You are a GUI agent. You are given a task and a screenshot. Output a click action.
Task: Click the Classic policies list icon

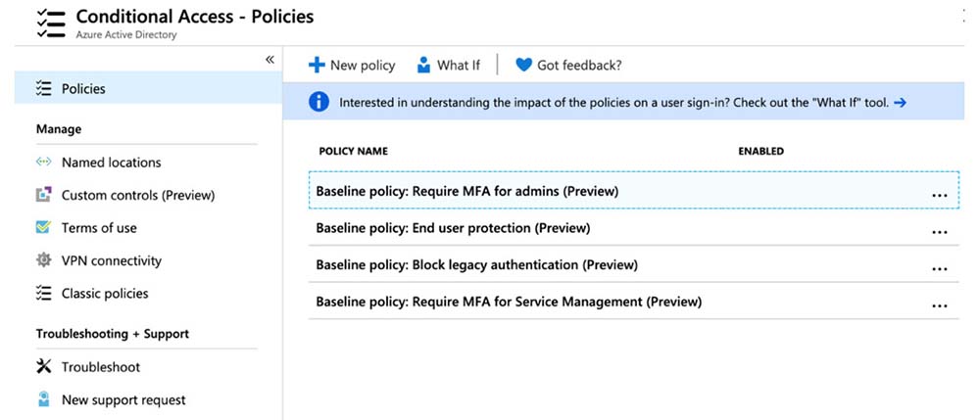(x=43, y=293)
